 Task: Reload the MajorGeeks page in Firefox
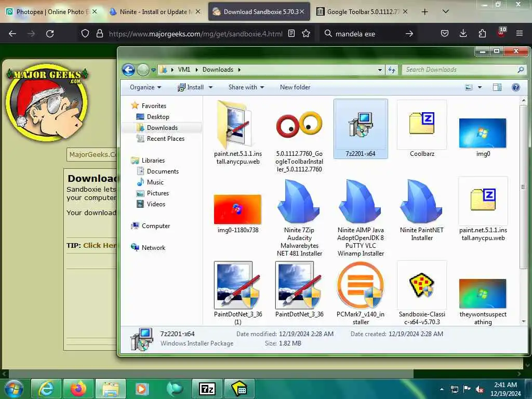(x=50, y=34)
